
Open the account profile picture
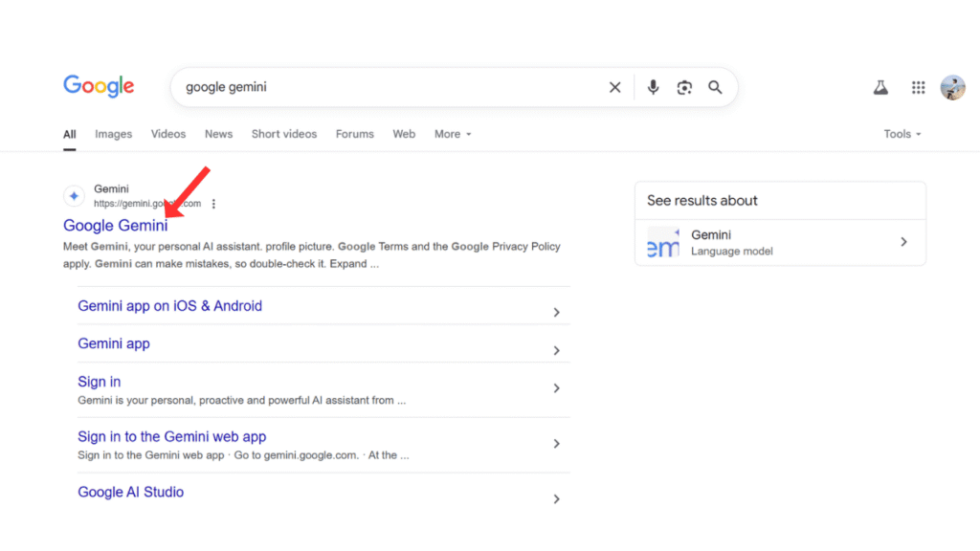pyautogui.click(x=952, y=87)
